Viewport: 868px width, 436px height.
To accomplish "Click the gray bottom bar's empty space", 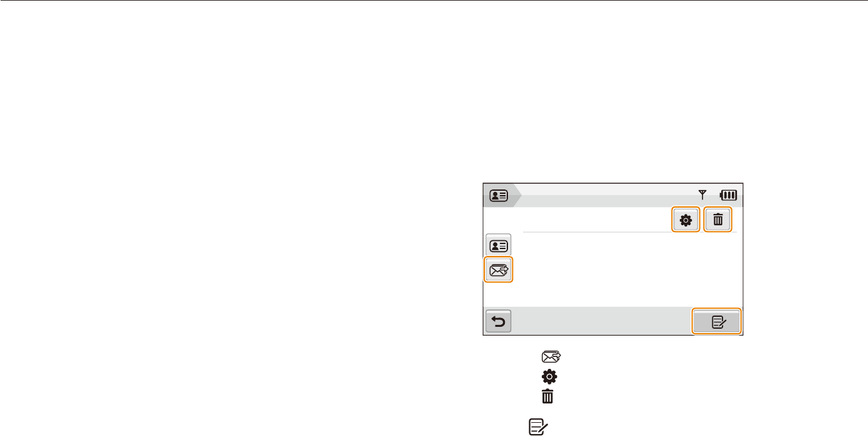I will pyautogui.click(x=602, y=322).
